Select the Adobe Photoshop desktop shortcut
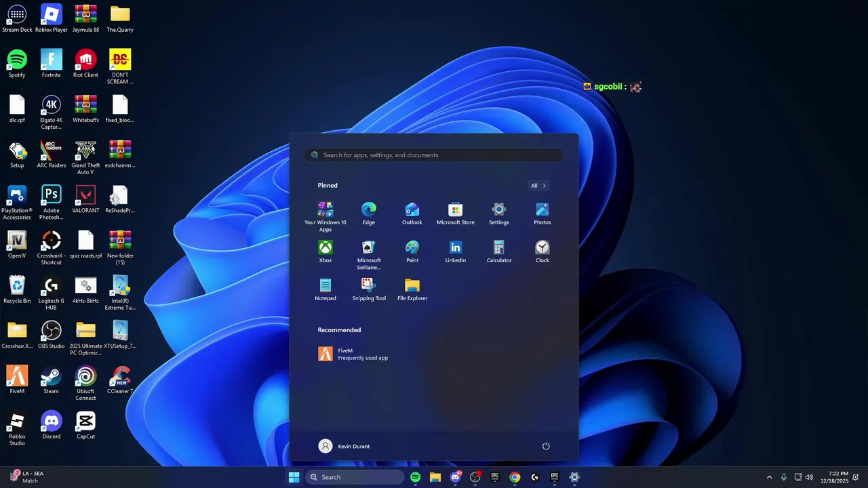868x488 pixels. pos(51,202)
